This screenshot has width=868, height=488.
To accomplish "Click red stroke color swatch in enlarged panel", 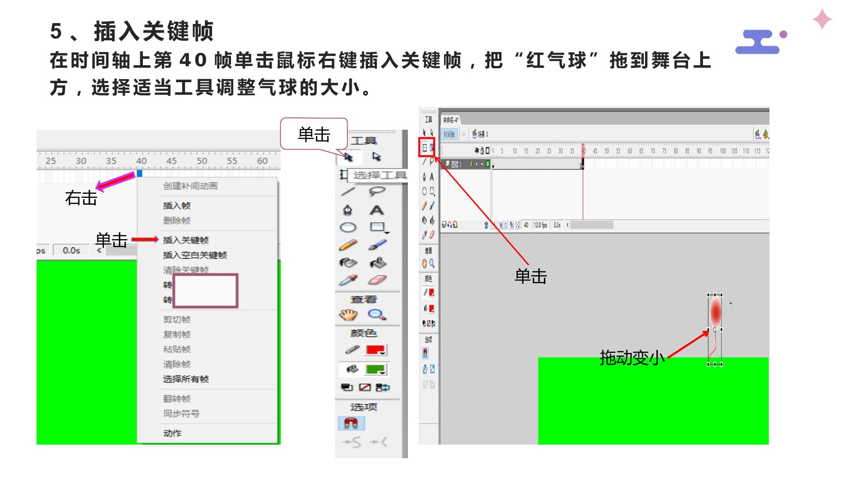I will [x=375, y=350].
